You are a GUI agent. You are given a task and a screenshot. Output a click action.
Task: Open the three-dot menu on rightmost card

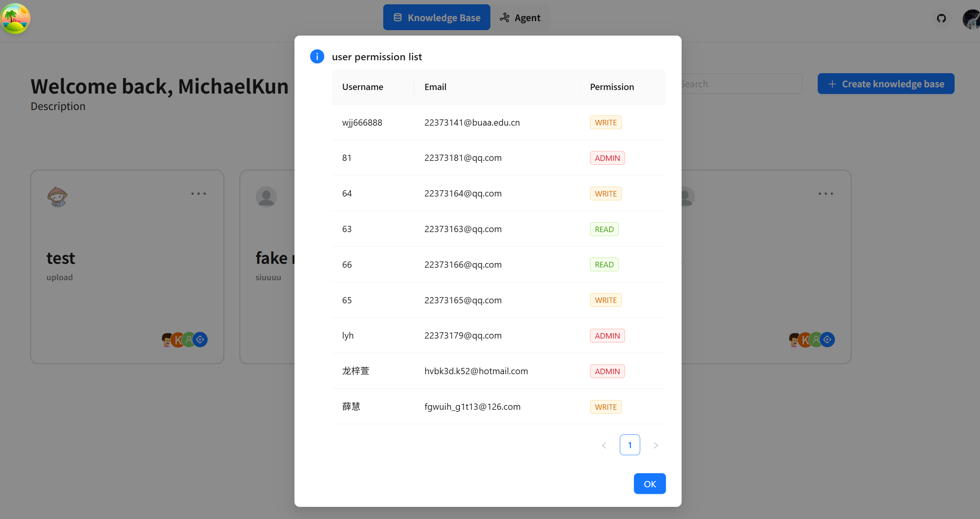[826, 194]
